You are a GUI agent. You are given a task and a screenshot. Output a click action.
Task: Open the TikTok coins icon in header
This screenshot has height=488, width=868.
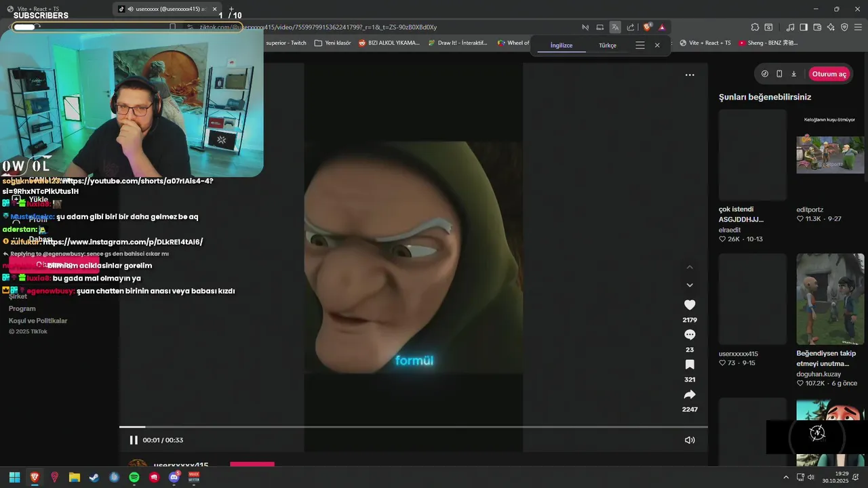(765, 74)
